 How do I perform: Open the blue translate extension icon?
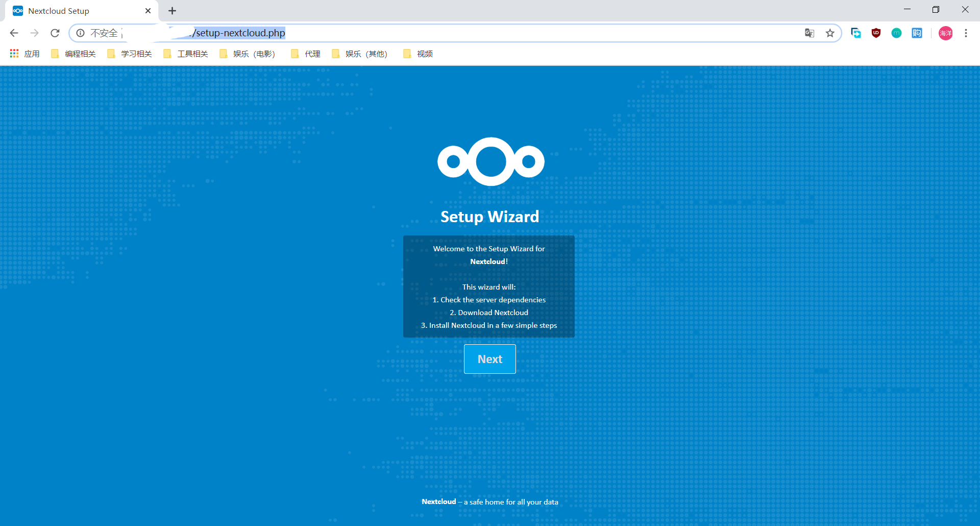tap(917, 33)
